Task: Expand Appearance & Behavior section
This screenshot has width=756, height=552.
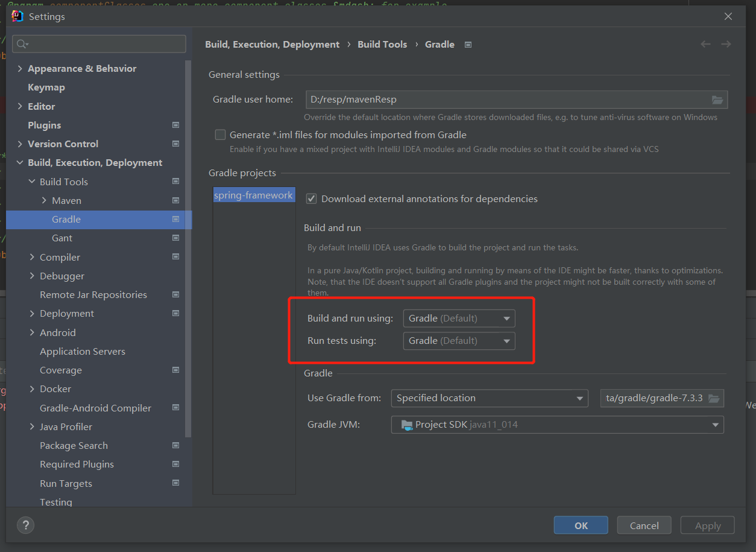Action: [x=20, y=68]
